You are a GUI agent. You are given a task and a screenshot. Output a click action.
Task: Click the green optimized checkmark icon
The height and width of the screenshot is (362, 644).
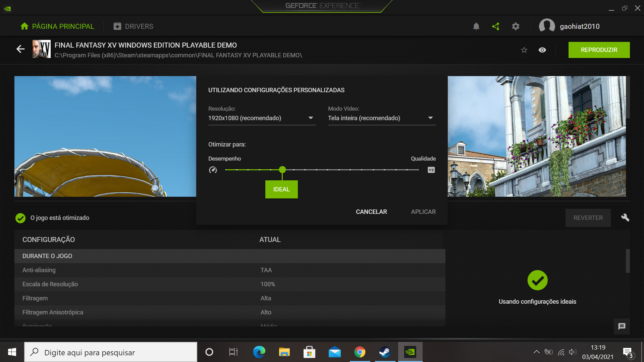pos(20,218)
